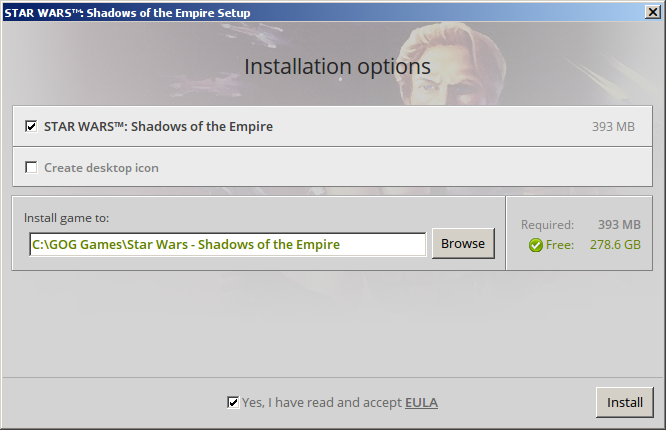The height and width of the screenshot is (430, 666).
Task: Click the 278.6 GB free space value
Action: pyautogui.click(x=615, y=245)
